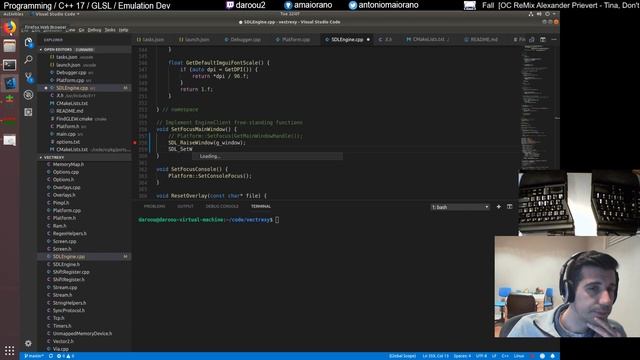Open the Help menu
The image size is (640, 360).
pos(123,30)
